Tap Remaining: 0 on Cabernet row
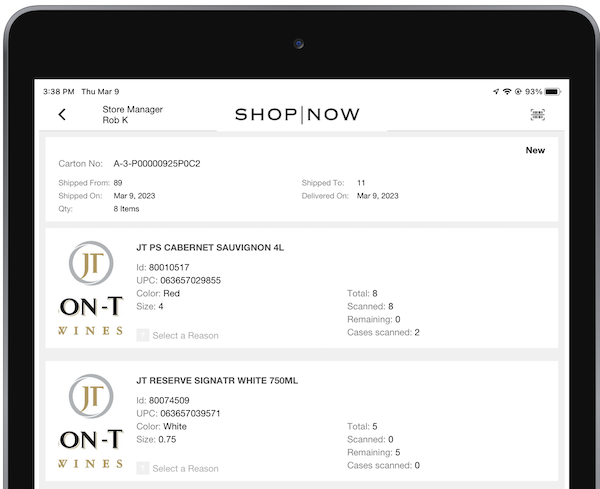This screenshot has width=600, height=489. pos(373,319)
